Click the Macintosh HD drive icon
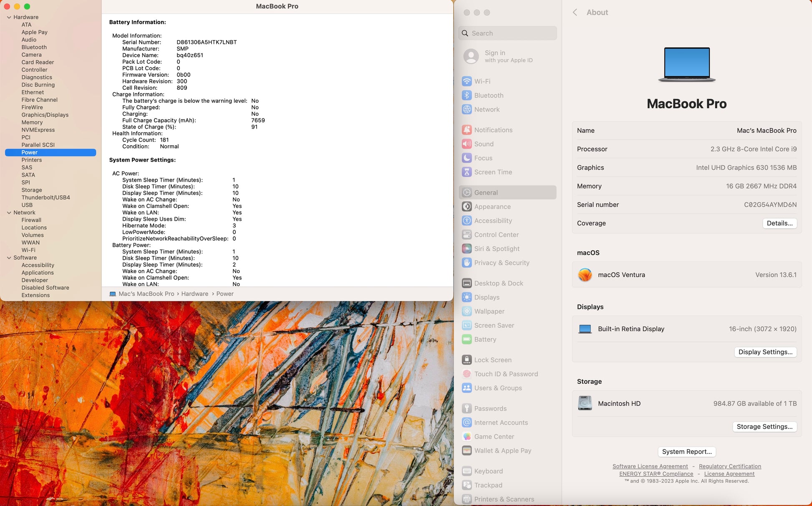 tap(585, 403)
